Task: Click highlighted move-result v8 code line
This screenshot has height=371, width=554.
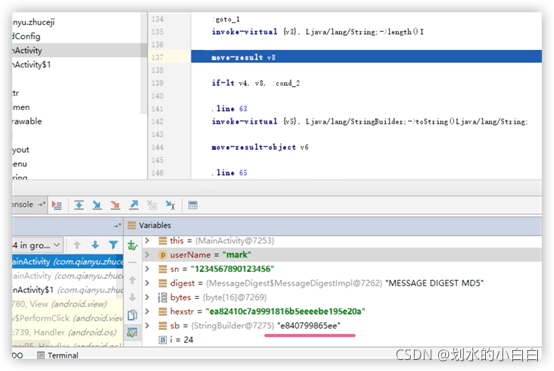Action: point(366,57)
